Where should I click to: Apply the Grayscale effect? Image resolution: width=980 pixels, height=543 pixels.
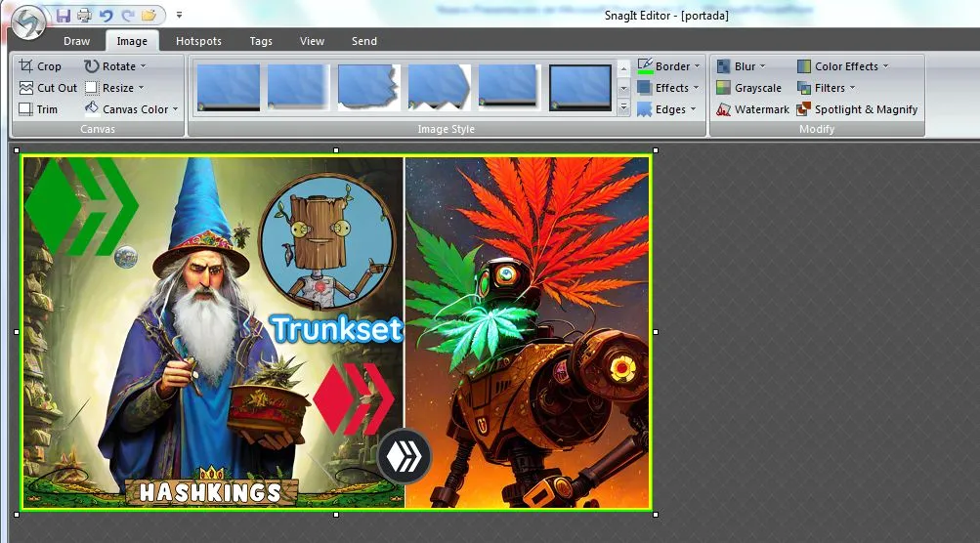tap(748, 88)
